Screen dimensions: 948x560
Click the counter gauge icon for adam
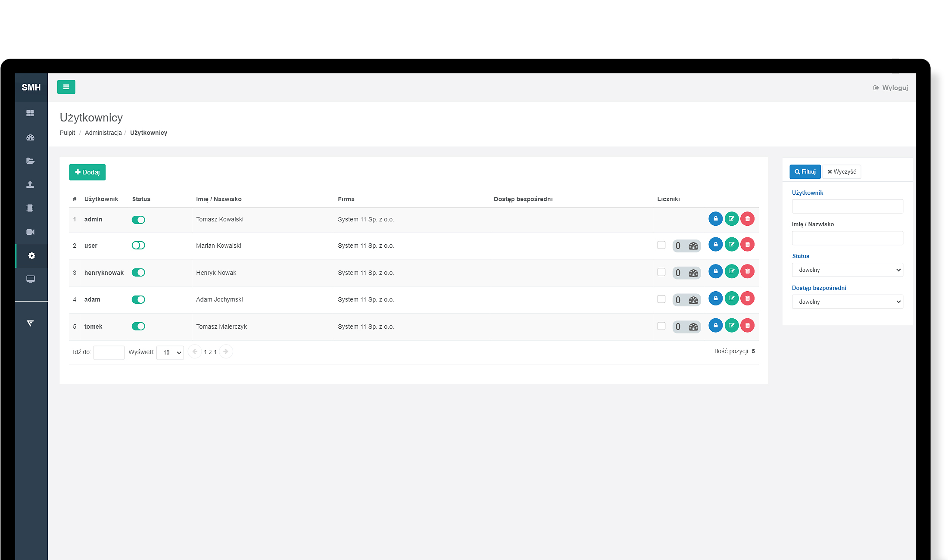tap(693, 300)
